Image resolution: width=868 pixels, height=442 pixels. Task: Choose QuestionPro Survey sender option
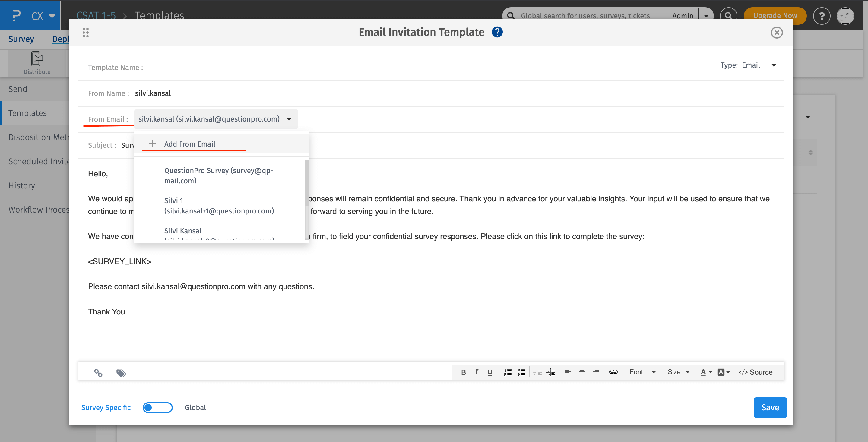coord(219,175)
